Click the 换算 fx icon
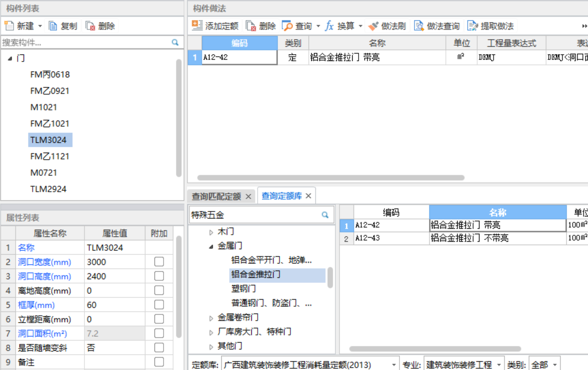The image size is (588, 370). click(329, 26)
